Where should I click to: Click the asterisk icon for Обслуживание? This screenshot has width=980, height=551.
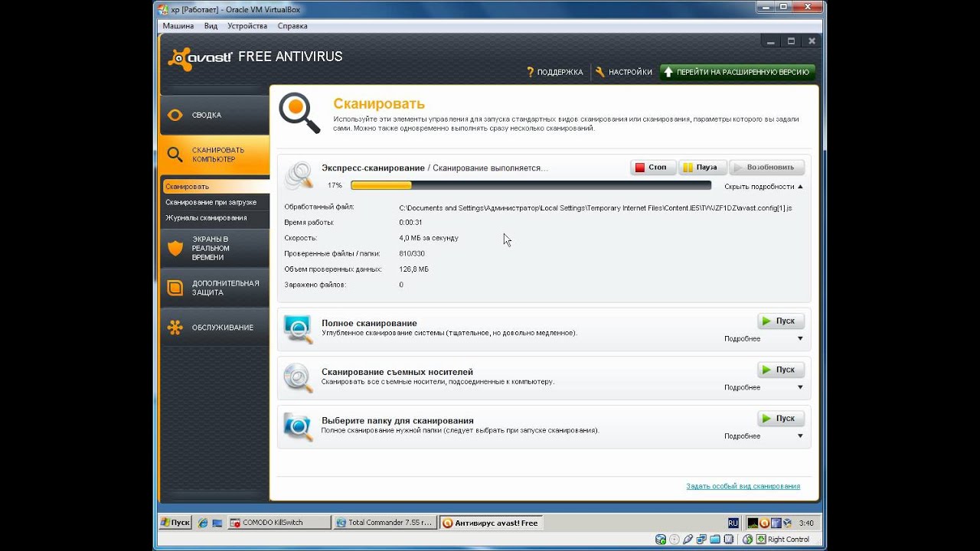[175, 328]
